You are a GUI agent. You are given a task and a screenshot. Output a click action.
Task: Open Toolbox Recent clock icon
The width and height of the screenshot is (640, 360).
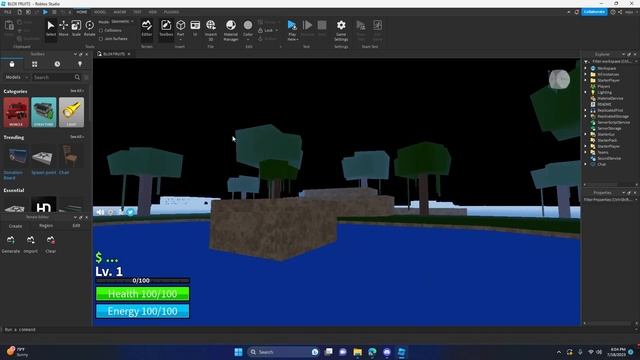[x=57, y=64]
